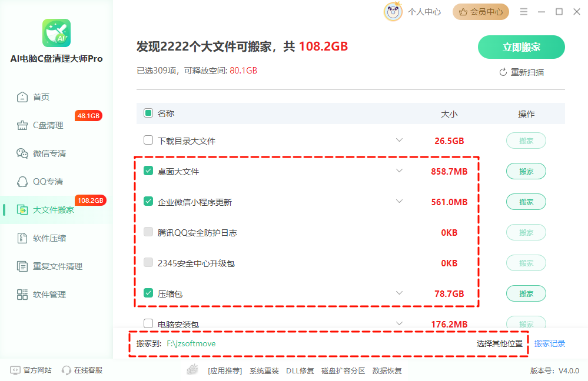Expand the 下载目录大文件 group

[400, 141]
